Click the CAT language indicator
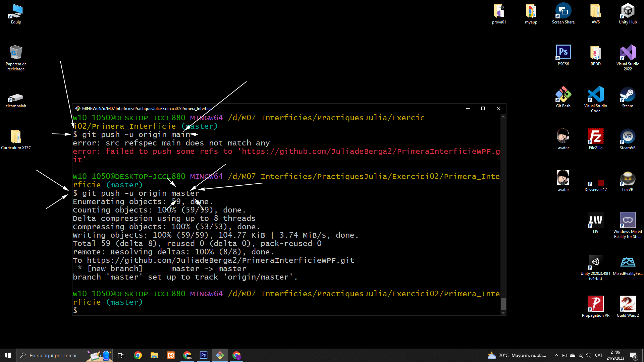This screenshot has width=644, height=362. pyautogui.click(x=598, y=355)
